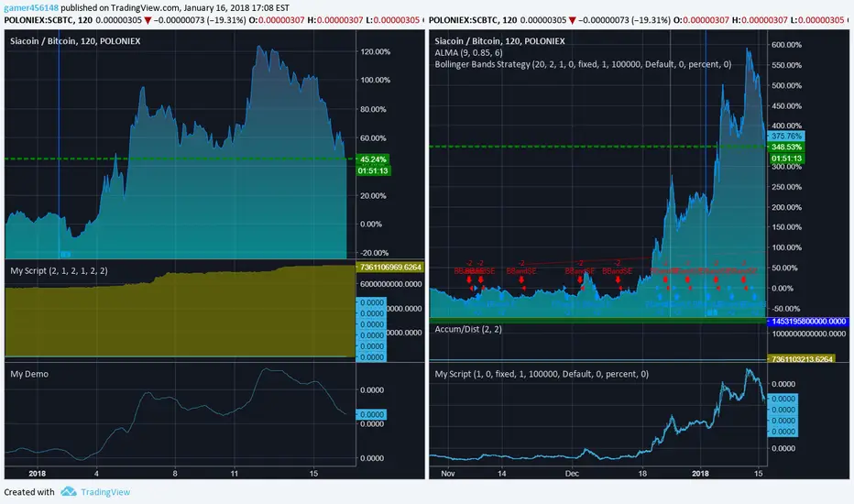Click the 60.00% axis label
The height and width of the screenshot is (504, 854).
click(373, 138)
